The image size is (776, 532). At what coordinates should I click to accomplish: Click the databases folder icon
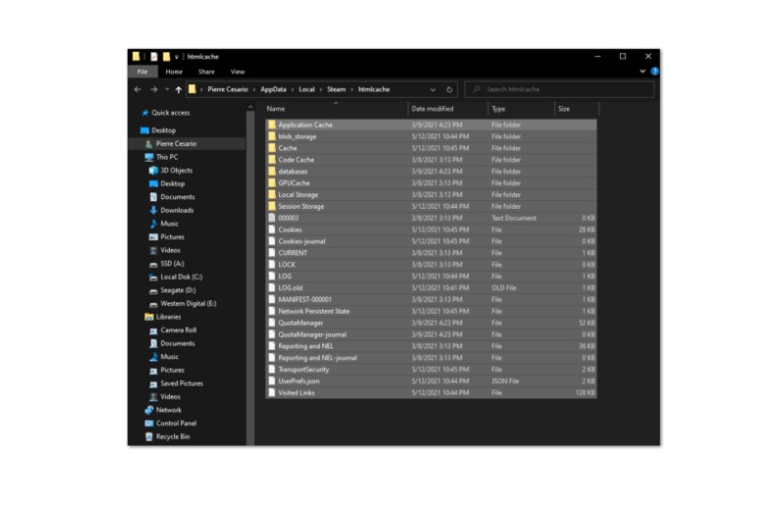pos(272,172)
